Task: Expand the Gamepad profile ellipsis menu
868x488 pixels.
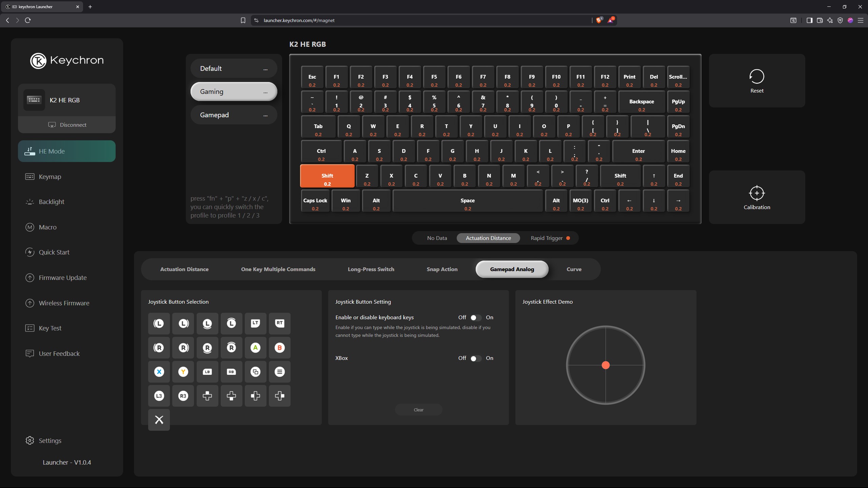Action: 265,116
